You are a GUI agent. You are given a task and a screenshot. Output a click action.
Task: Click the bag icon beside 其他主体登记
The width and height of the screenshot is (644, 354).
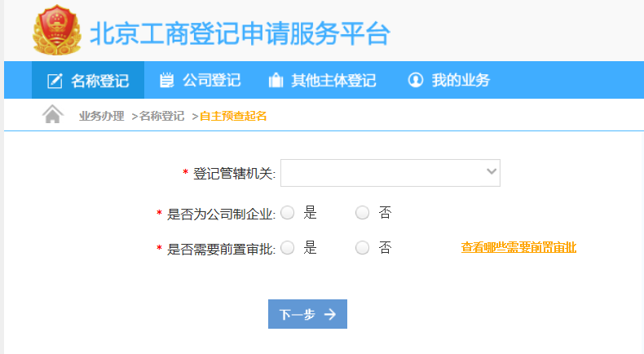click(276, 81)
